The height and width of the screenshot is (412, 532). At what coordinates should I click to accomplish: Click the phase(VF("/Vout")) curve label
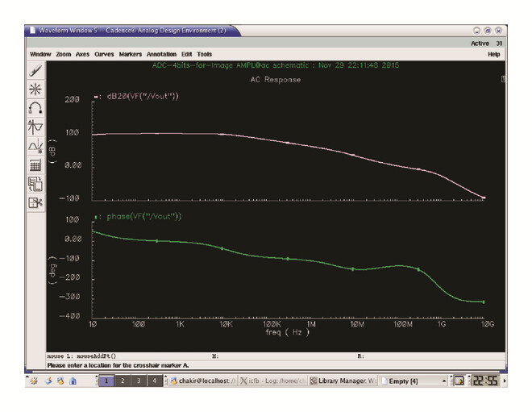coord(144,217)
